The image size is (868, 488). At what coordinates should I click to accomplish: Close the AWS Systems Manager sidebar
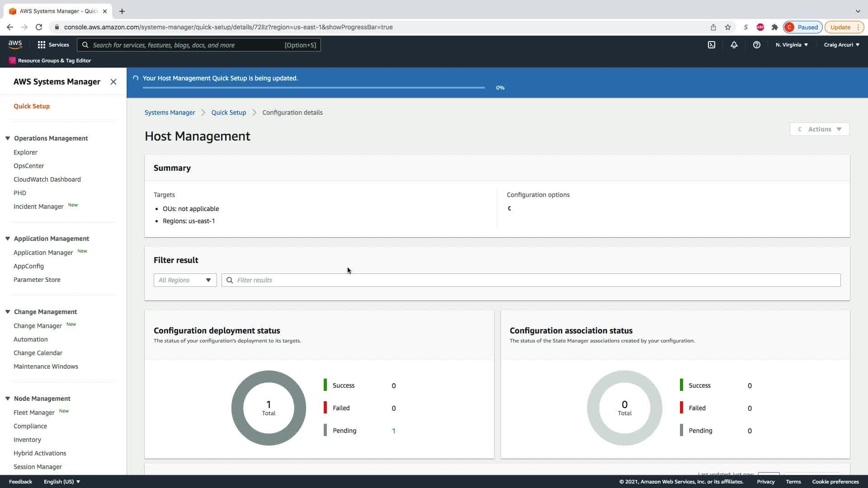113,82
